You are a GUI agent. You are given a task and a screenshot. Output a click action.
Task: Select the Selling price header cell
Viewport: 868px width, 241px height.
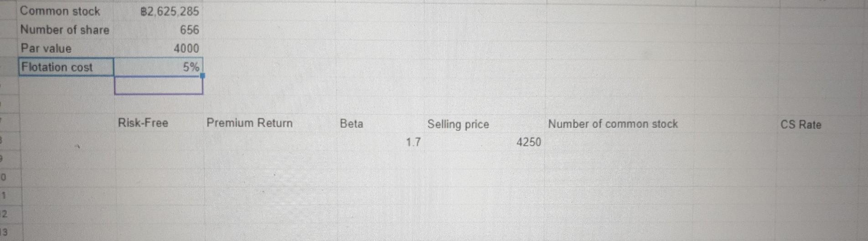pyautogui.click(x=458, y=124)
